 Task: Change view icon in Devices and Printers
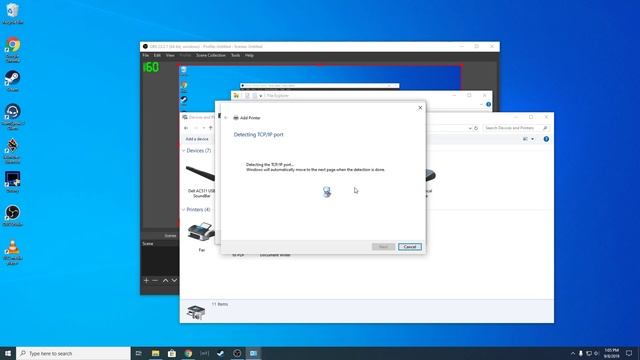525,139
